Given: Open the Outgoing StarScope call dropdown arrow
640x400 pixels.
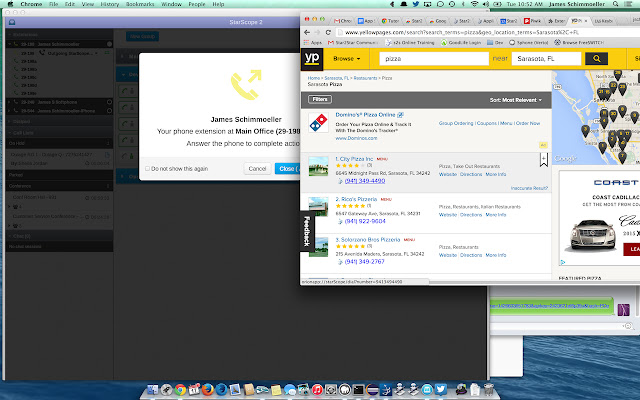Looking at the screenshot, I should pyautogui.click(x=96, y=53).
